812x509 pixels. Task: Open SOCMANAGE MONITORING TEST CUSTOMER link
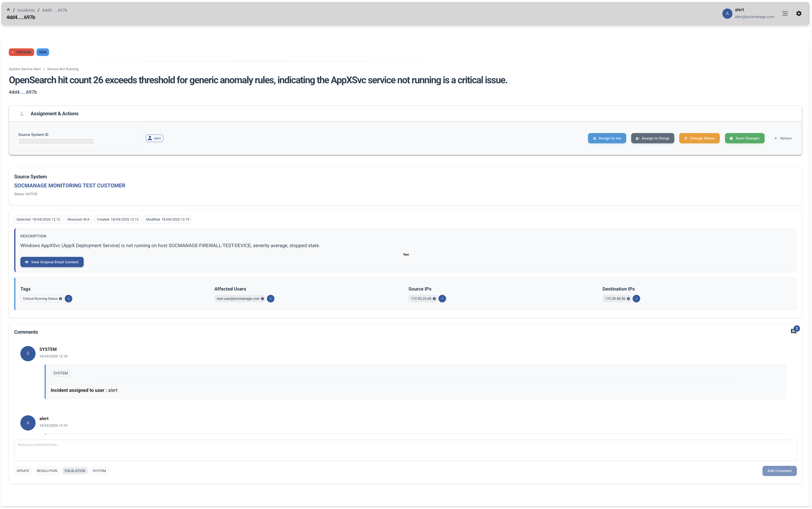(x=70, y=185)
